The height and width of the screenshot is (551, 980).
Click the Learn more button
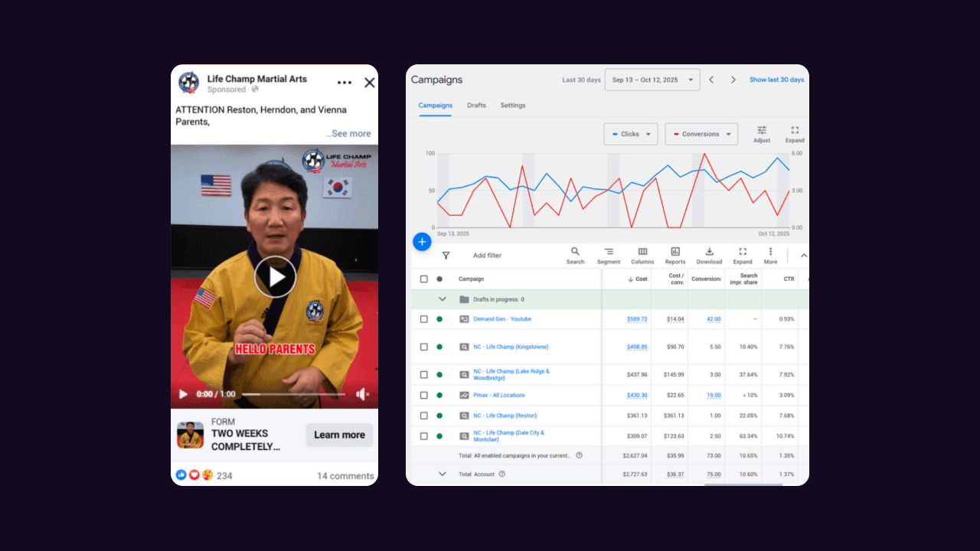(339, 435)
